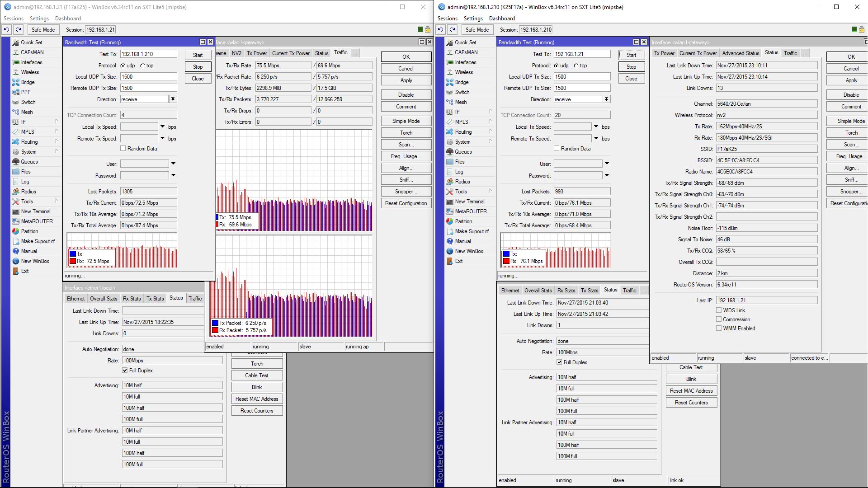The image size is (868, 488).
Task: Expand Routing submenu in right WinBox sidebar
Action: (490, 132)
